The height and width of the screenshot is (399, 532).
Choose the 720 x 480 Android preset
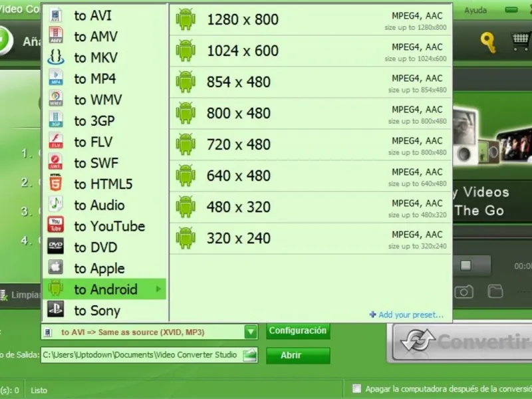pos(311,144)
